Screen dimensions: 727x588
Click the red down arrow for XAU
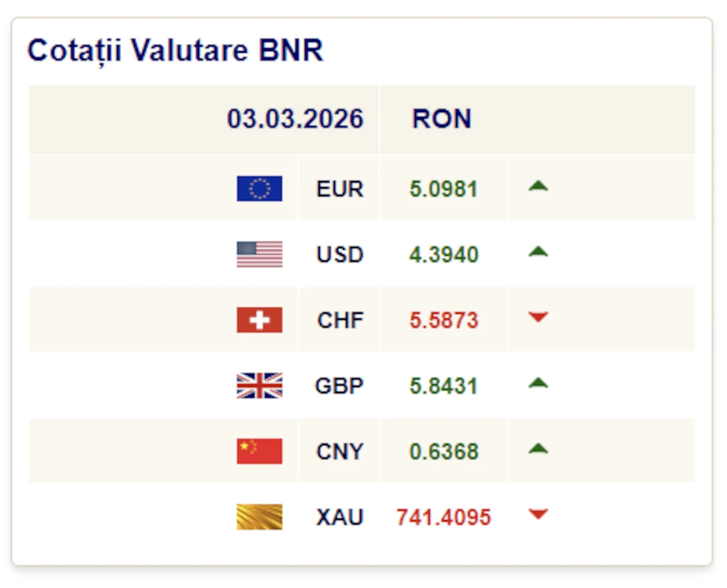(x=538, y=514)
